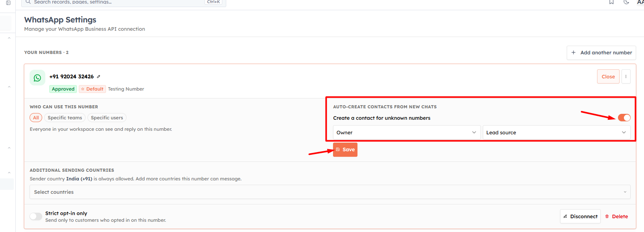The image size is (644, 232).
Task: Open the Lead source dropdown
Action: click(x=557, y=132)
